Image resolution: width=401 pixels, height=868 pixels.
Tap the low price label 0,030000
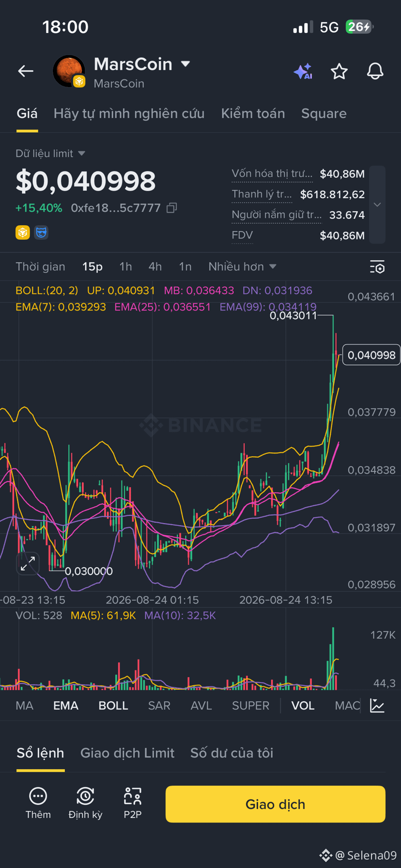coord(89,571)
